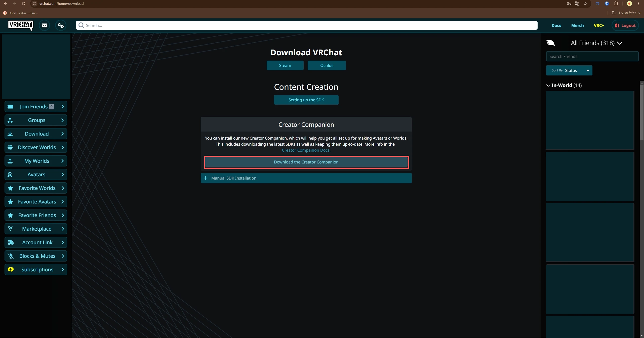Click the Account Link truck icon
The image size is (644, 338).
pyautogui.click(x=11, y=242)
